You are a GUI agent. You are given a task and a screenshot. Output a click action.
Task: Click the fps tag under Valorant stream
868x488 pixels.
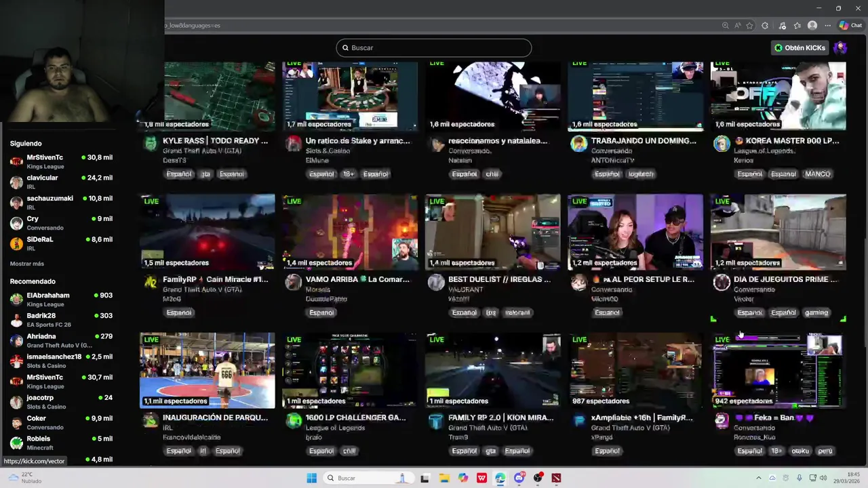(x=491, y=312)
